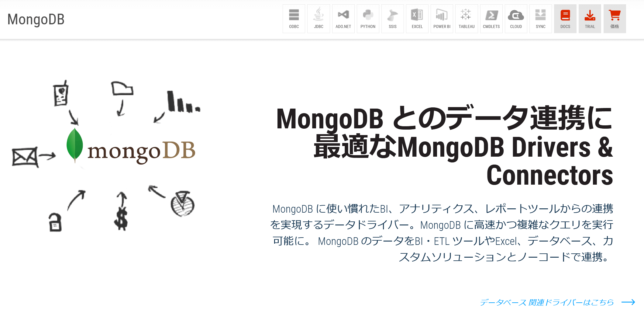
Task: Follow the データベース 関連ドライバーはこちら link
Action: [x=546, y=302]
